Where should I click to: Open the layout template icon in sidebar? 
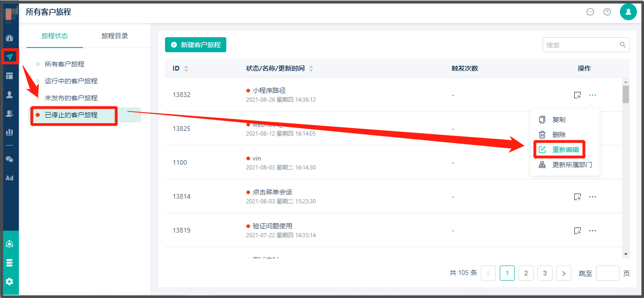point(9,76)
